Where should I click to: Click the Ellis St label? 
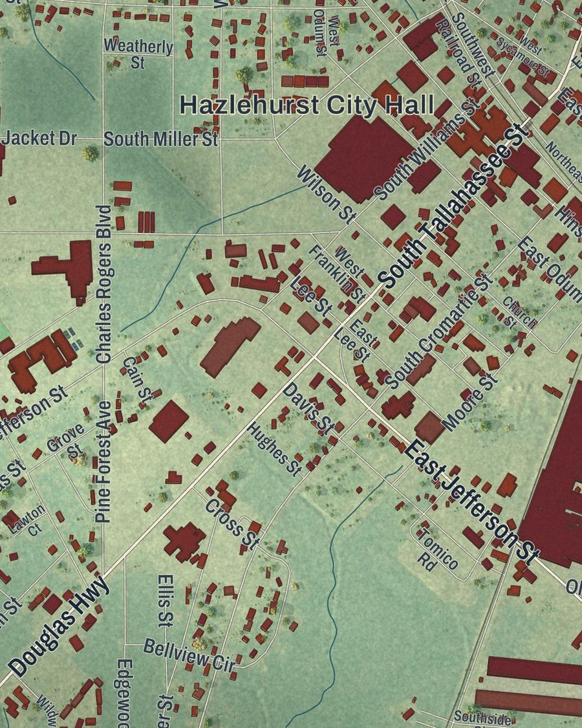166,601
